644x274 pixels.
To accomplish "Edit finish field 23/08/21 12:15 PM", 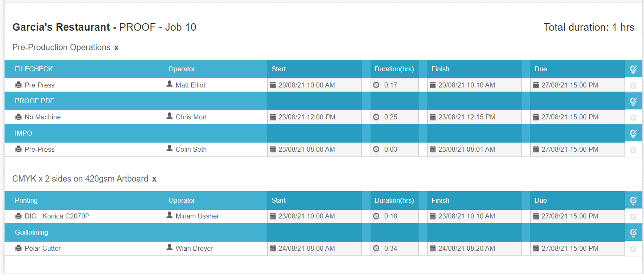I will [x=475, y=117].
